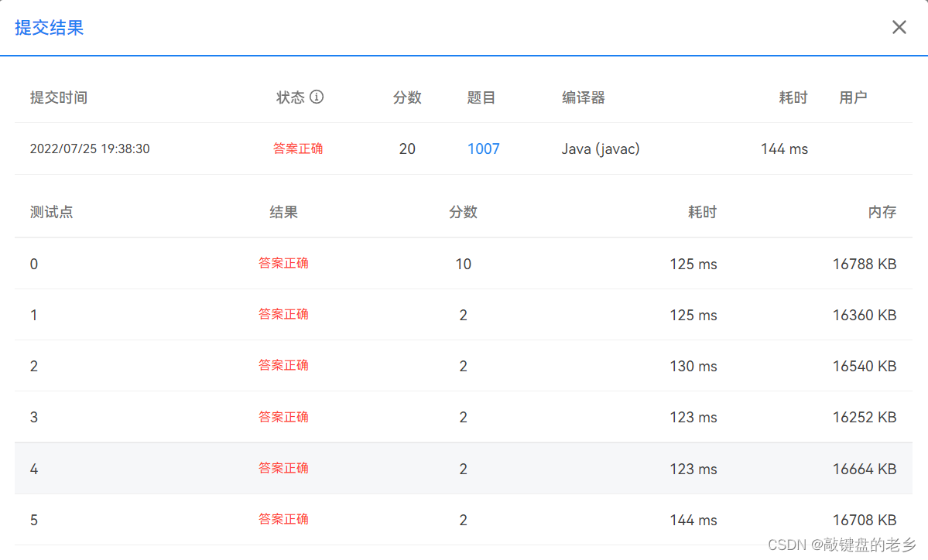Click the 内存 column header

pyautogui.click(x=882, y=212)
